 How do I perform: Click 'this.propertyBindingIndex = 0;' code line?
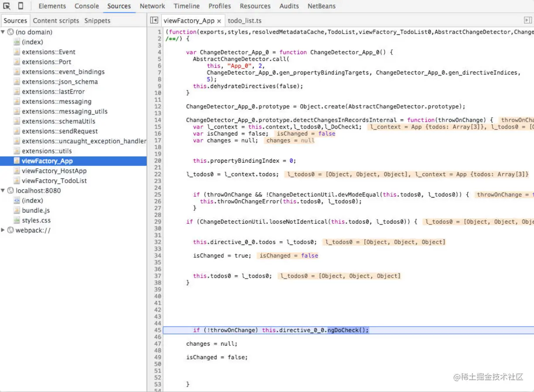click(x=245, y=161)
